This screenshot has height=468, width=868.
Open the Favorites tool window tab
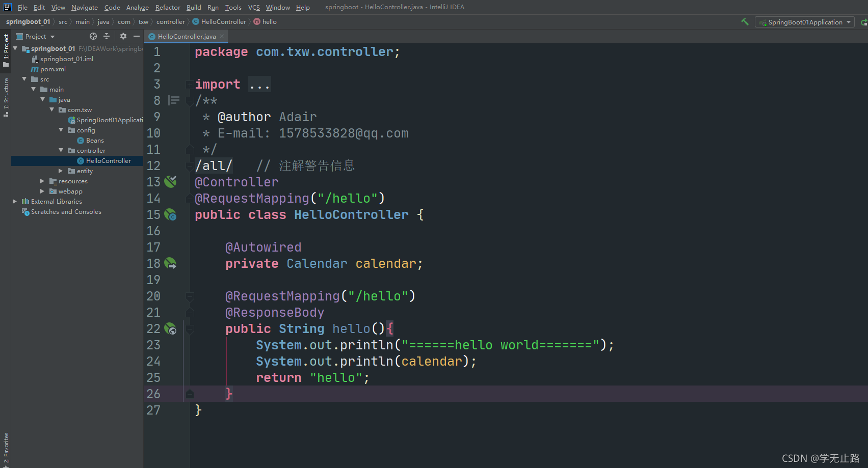click(x=6, y=449)
